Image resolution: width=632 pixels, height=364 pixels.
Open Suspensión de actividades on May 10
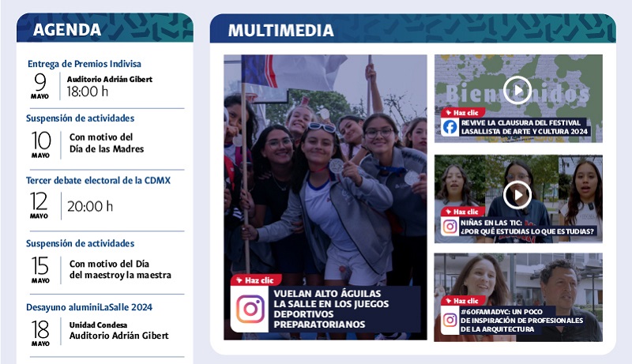coord(80,118)
